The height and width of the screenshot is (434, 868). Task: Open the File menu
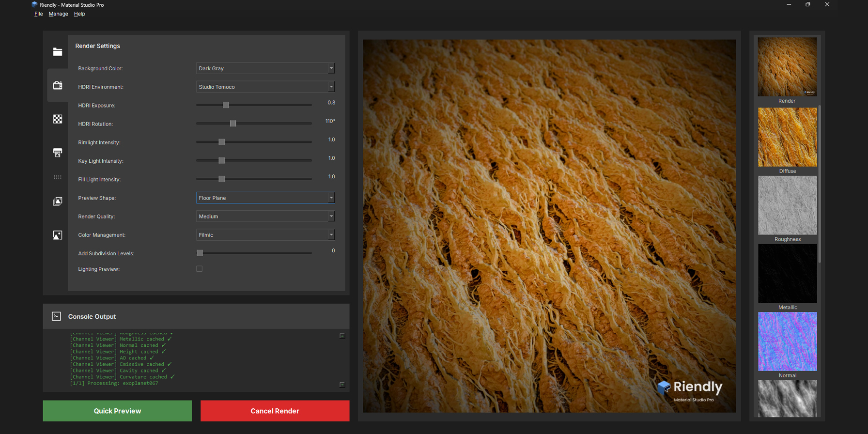coord(39,14)
